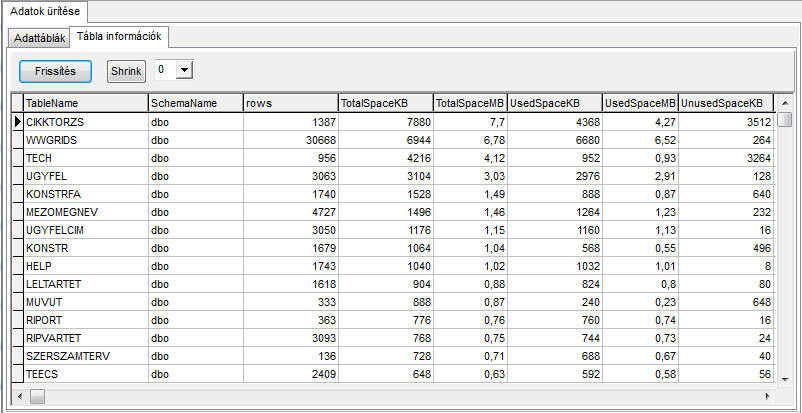Click the vertical scrollbar thumb
Image resolution: width=802 pixels, height=413 pixels.
point(784,119)
